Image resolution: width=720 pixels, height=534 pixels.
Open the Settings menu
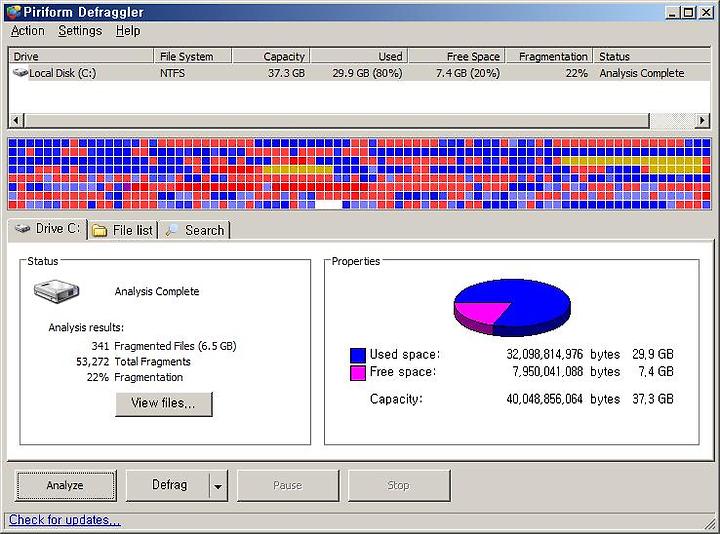80,31
